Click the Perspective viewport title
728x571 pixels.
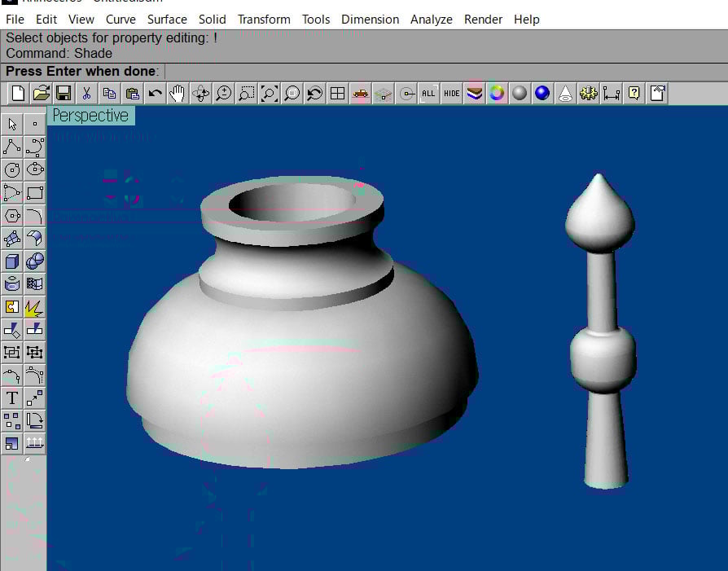pyautogui.click(x=90, y=116)
